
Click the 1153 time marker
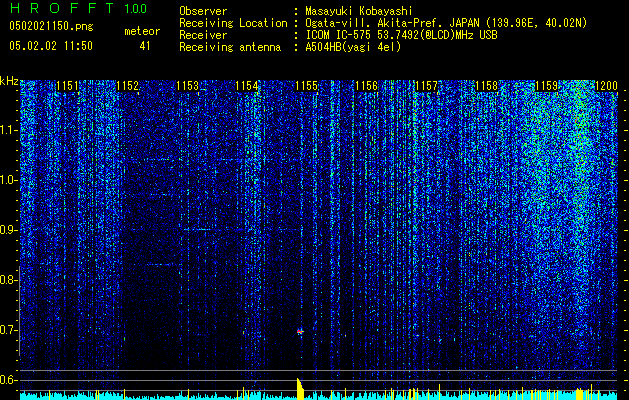point(187,86)
